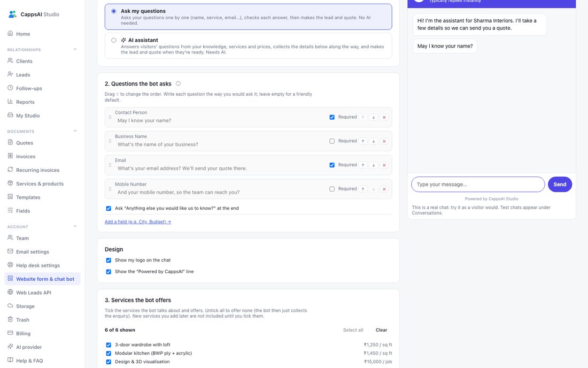The height and width of the screenshot is (368, 588).
Task: Click the Home icon in the sidebar
Action: [x=10, y=33]
